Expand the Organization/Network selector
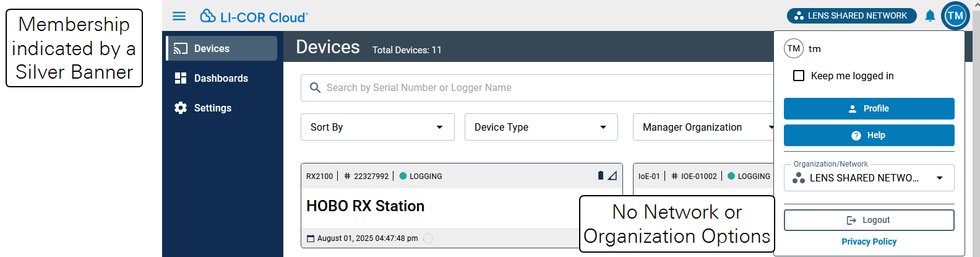The width and height of the screenshot is (980, 257). pyautogui.click(x=869, y=178)
